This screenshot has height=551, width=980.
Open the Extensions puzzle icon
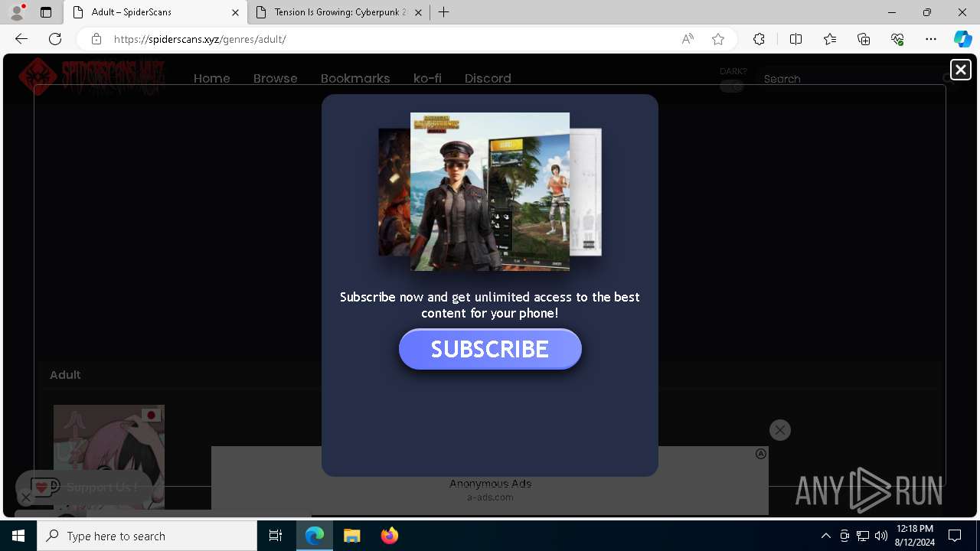[x=759, y=39]
